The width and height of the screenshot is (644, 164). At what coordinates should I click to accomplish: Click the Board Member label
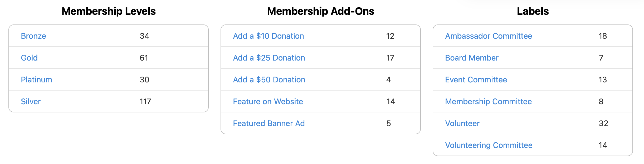click(472, 58)
